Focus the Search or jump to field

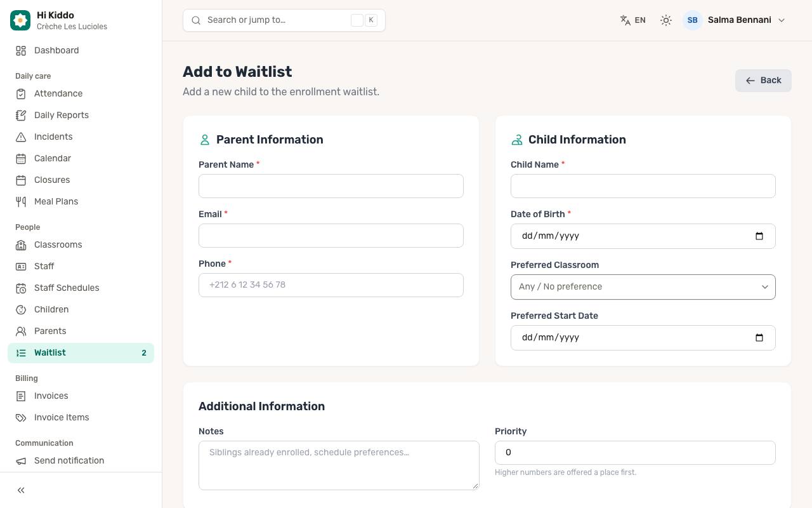point(284,20)
